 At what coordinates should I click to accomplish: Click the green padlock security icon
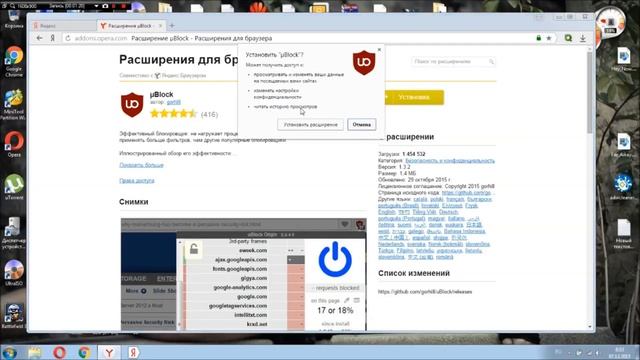[539, 38]
